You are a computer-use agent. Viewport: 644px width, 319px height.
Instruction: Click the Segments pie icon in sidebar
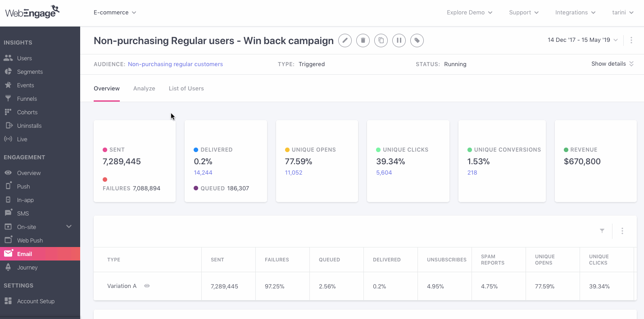pyautogui.click(x=8, y=72)
